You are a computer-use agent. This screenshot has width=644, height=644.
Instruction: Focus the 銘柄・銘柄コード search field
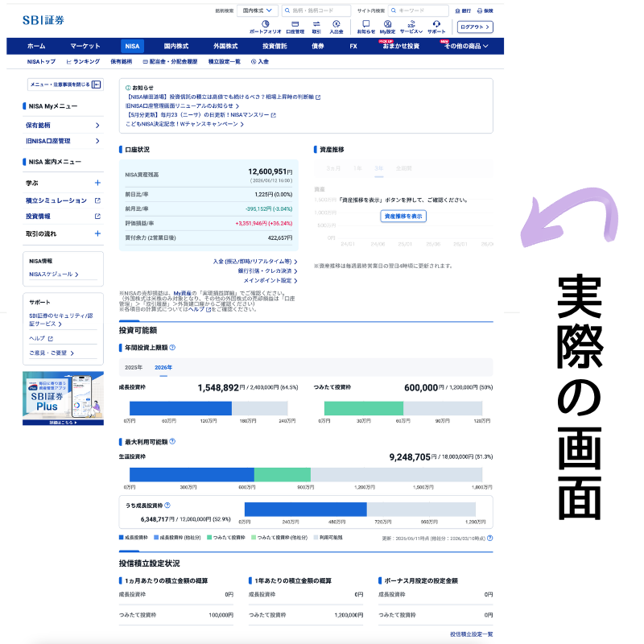coord(316,10)
